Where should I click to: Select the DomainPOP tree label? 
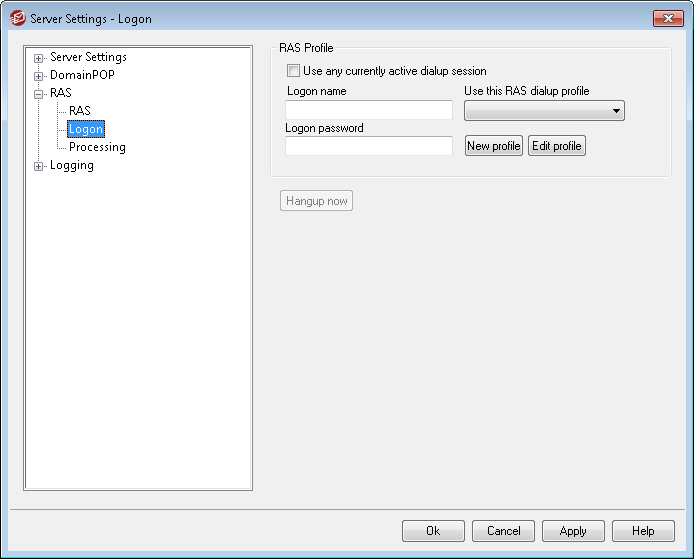point(82,76)
